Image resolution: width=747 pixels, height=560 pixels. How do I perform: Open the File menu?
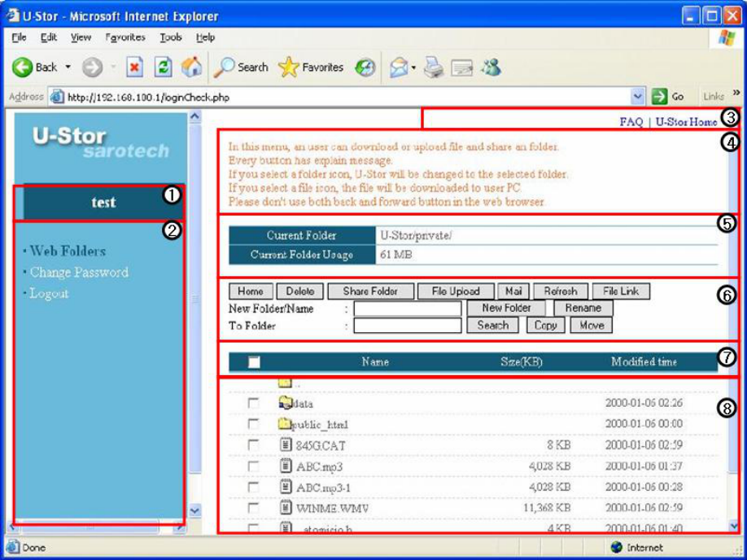19,37
